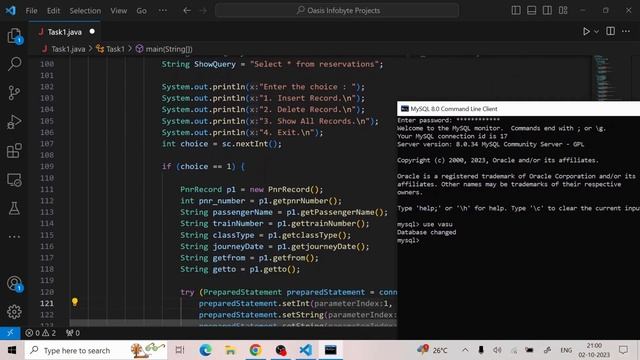This screenshot has height=360, width=640.
Task: Open the Windows Start menu
Action: point(12,350)
